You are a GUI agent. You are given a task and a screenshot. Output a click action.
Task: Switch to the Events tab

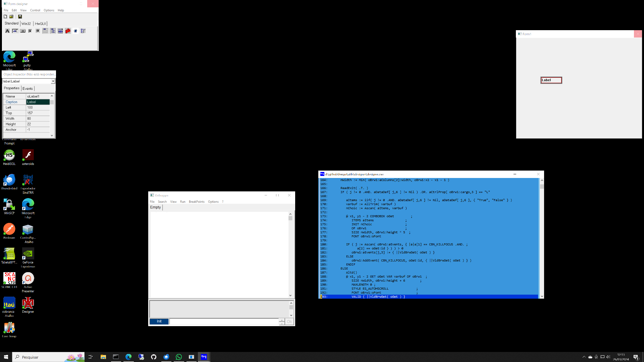click(28, 88)
